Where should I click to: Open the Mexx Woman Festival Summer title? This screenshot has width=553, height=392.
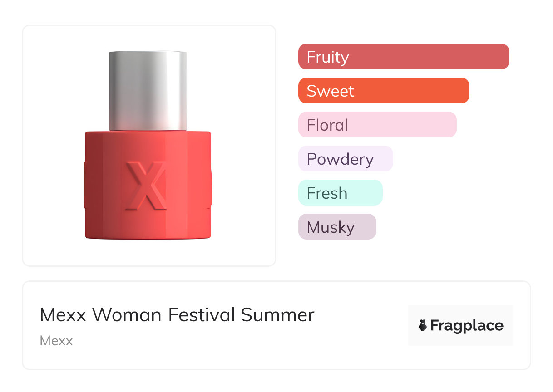177,315
